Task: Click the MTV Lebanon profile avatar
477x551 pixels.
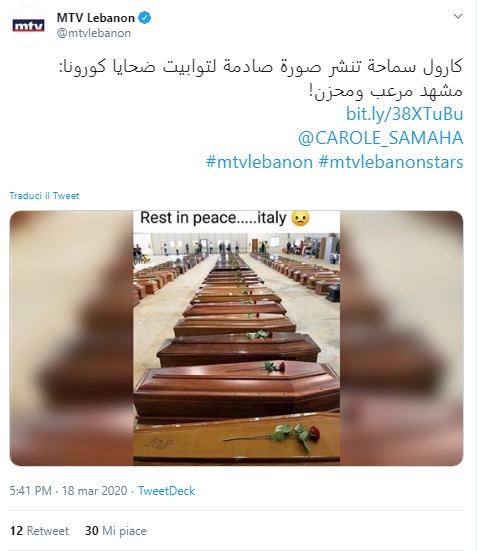Action: click(x=28, y=26)
